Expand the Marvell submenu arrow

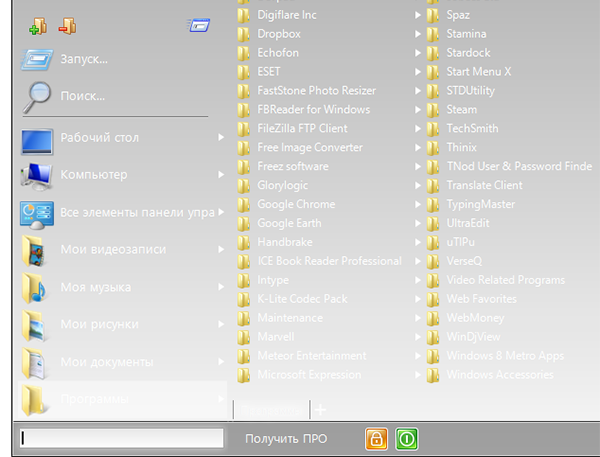[x=418, y=337]
